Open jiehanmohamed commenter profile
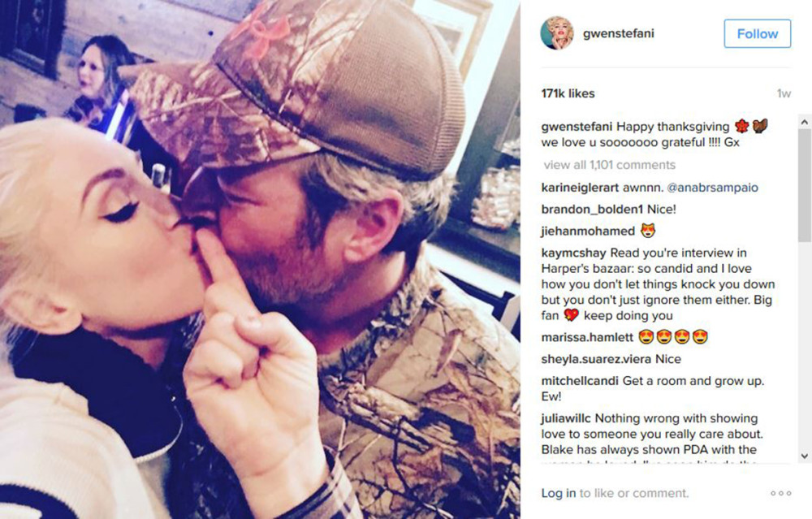The width and height of the screenshot is (812, 519). [x=588, y=231]
